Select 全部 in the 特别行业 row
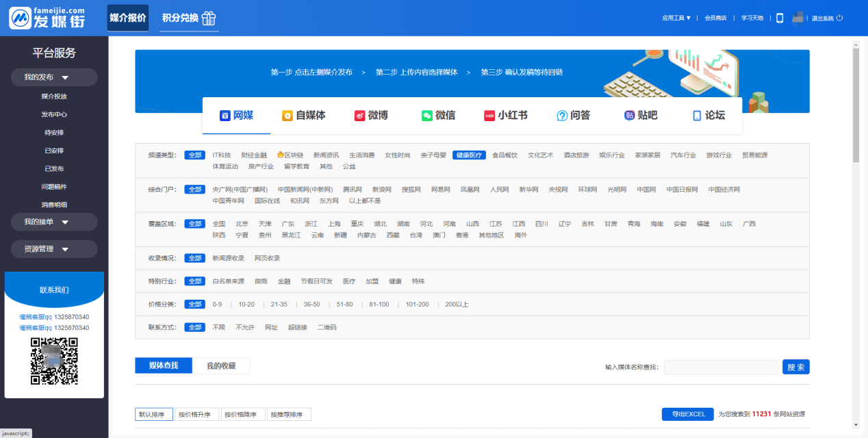 [194, 281]
